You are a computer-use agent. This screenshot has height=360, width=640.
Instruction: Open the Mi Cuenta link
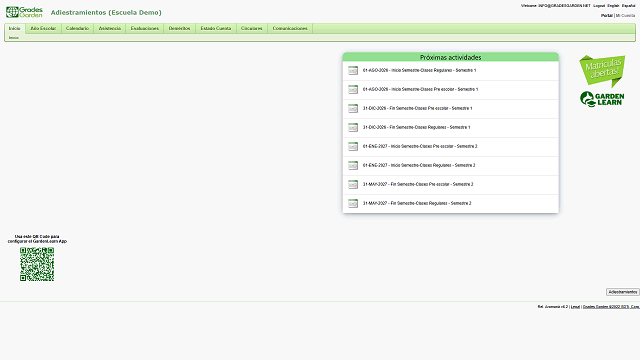point(625,16)
